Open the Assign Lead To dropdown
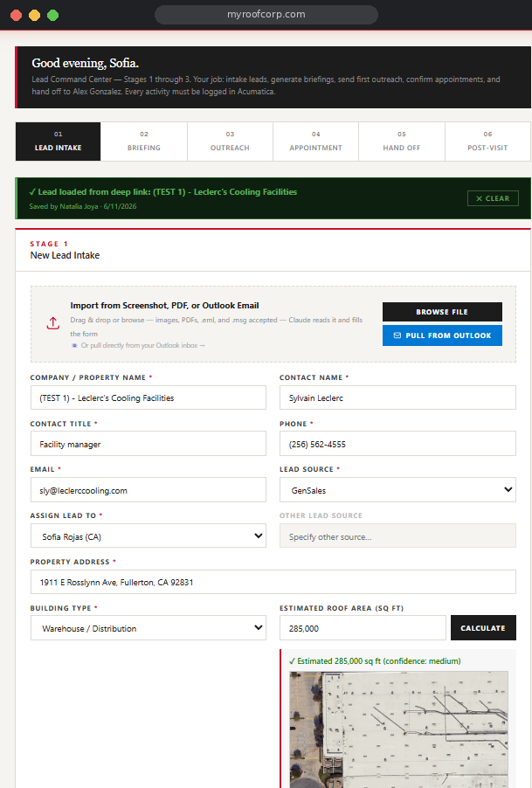 point(149,536)
